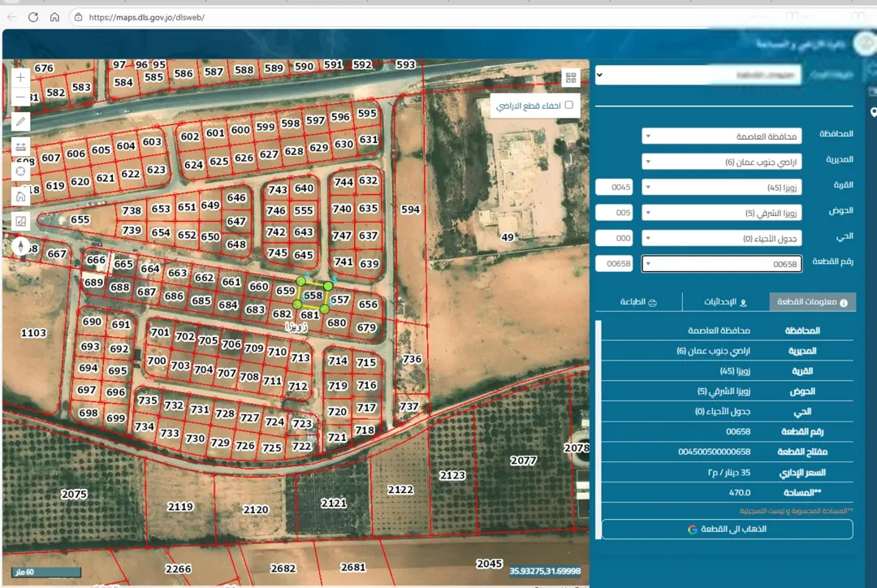The height and width of the screenshot is (588, 877).
Task: Zoom out the map with minus icon
Action: 20,97
